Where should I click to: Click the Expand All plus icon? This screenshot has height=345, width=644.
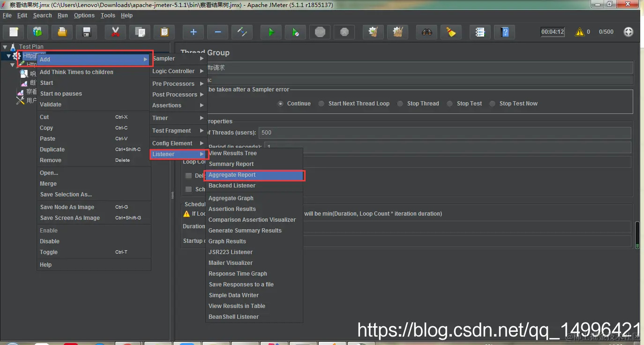pos(193,32)
